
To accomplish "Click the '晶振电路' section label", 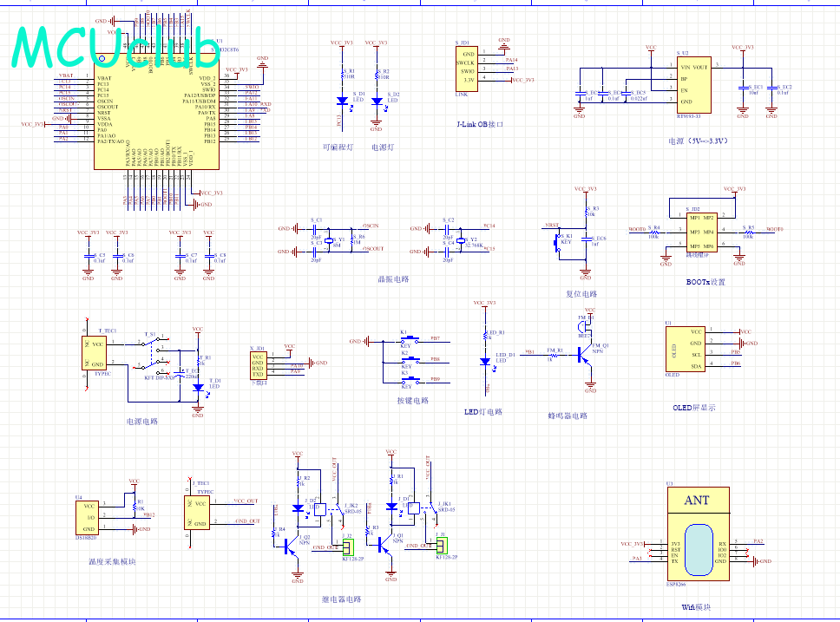I will pyautogui.click(x=394, y=279).
